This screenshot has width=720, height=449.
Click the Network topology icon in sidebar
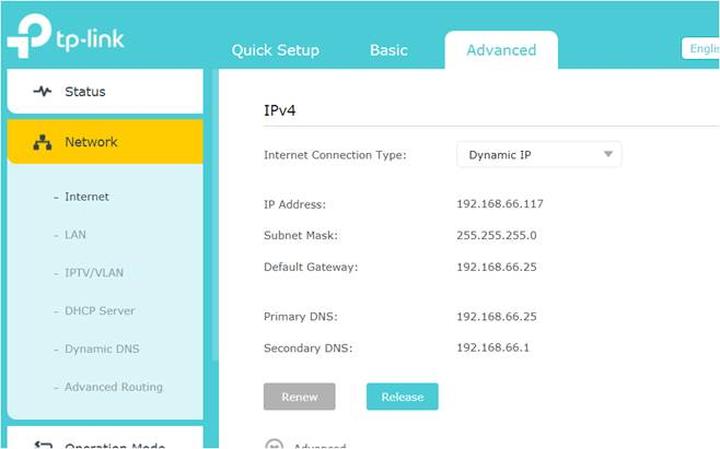[42, 143]
